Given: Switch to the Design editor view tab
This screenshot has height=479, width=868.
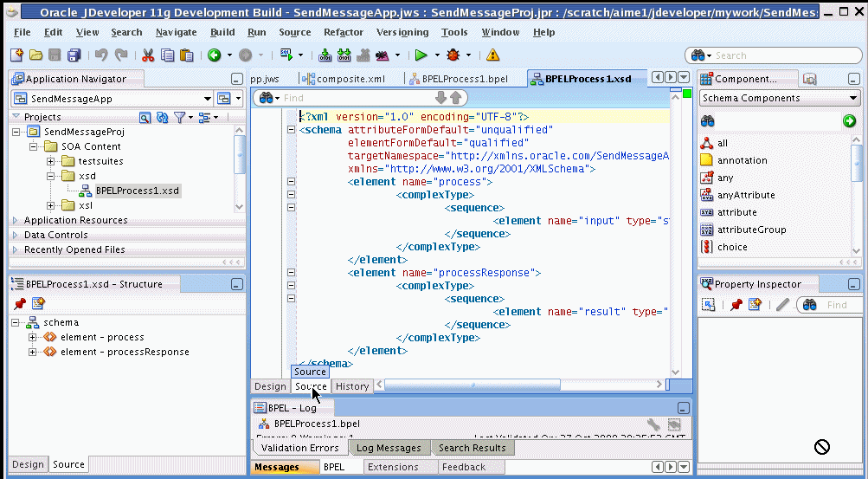Looking at the screenshot, I should pos(270,386).
